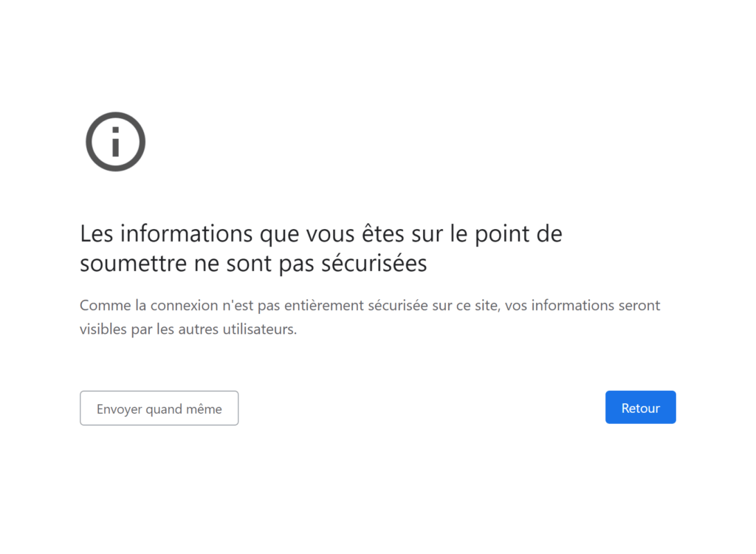Click the word 'sécurisées' in the heading
Viewport: 756px width, 554px height.
374,264
